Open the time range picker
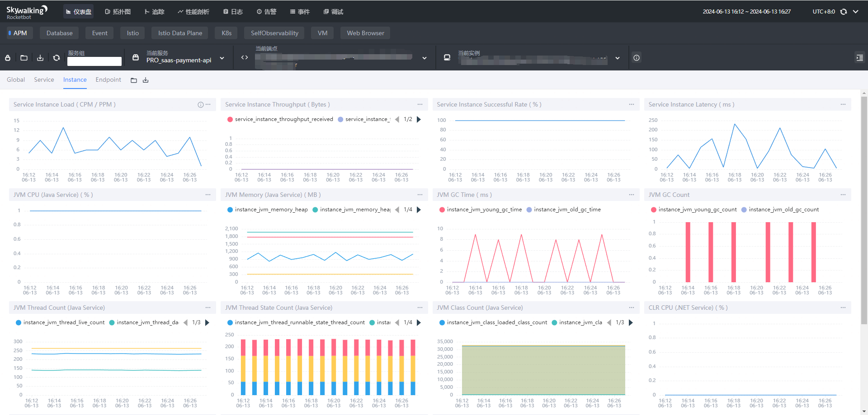Screen dimensions: 868x415 pyautogui.click(x=746, y=12)
